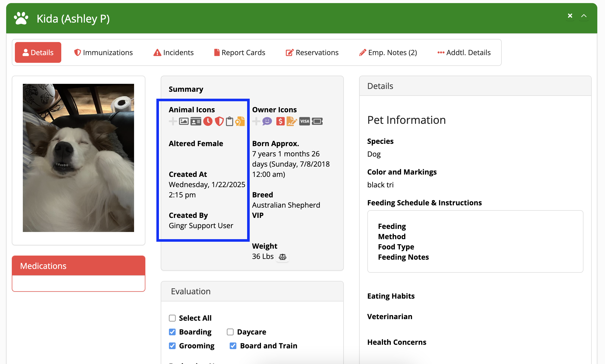This screenshot has width=605, height=364.
Task: Click the 'Altered Female' label
Action: [196, 144]
